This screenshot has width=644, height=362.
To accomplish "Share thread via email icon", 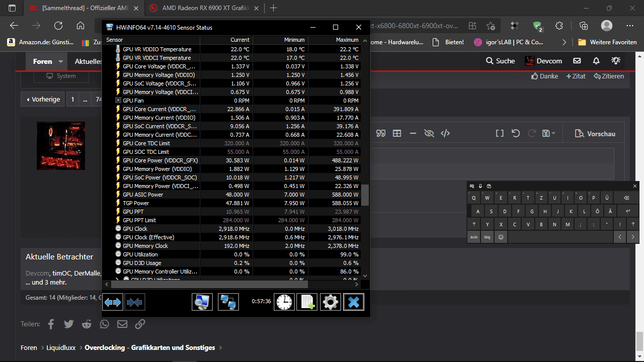I will tap(122, 324).
